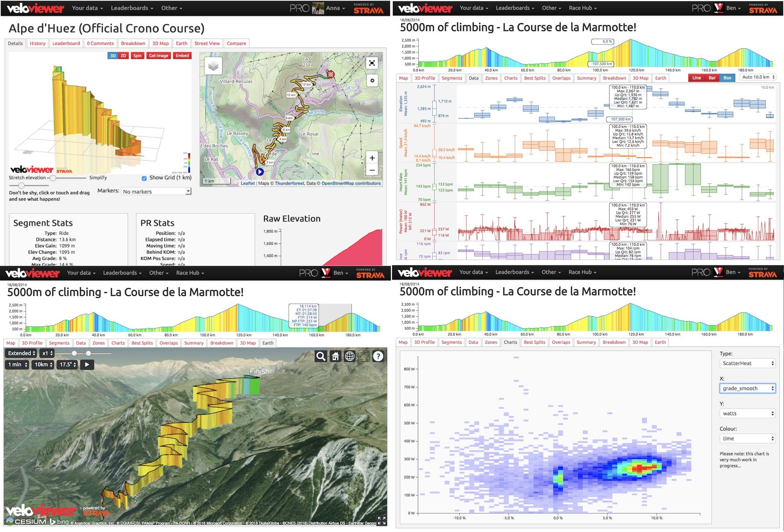Adjust the Stretch elevation slider handle
The width and height of the screenshot is (784, 532).
click(53, 178)
